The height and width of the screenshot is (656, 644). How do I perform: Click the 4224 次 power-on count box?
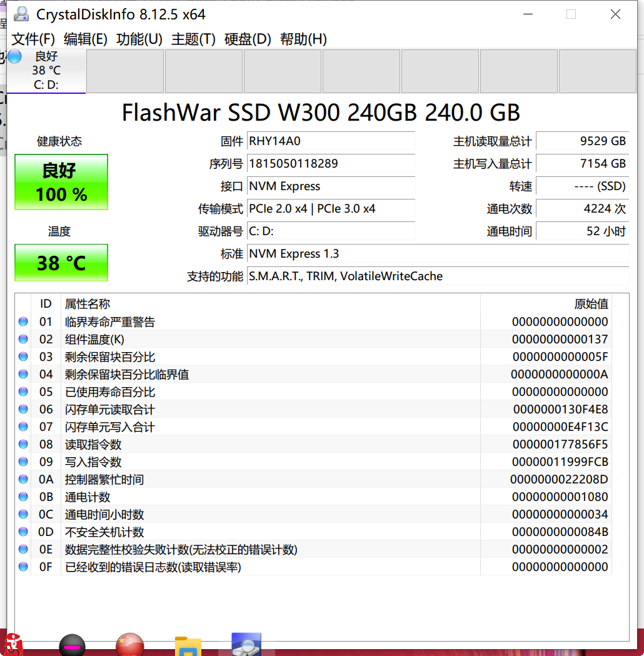583,208
